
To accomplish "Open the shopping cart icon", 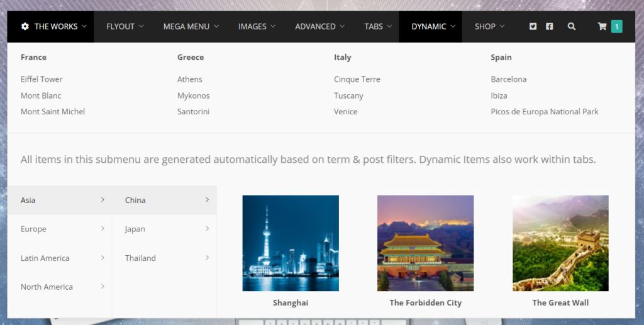I will pyautogui.click(x=602, y=26).
